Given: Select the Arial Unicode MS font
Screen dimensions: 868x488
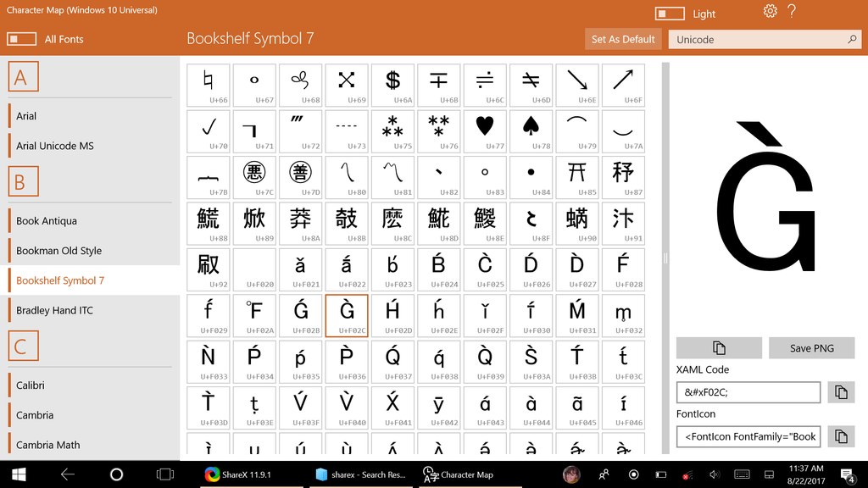Looking at the screenshot, I should point(54,145).
